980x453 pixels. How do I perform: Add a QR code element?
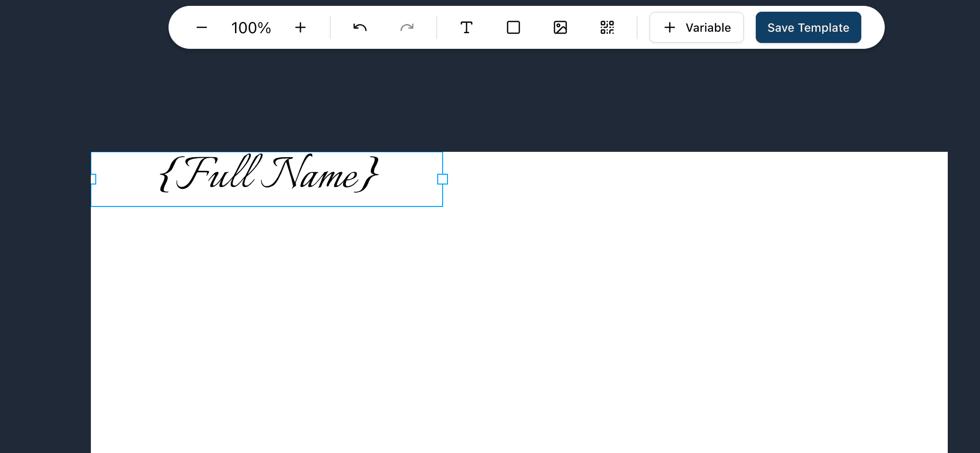tap(607, 28)
